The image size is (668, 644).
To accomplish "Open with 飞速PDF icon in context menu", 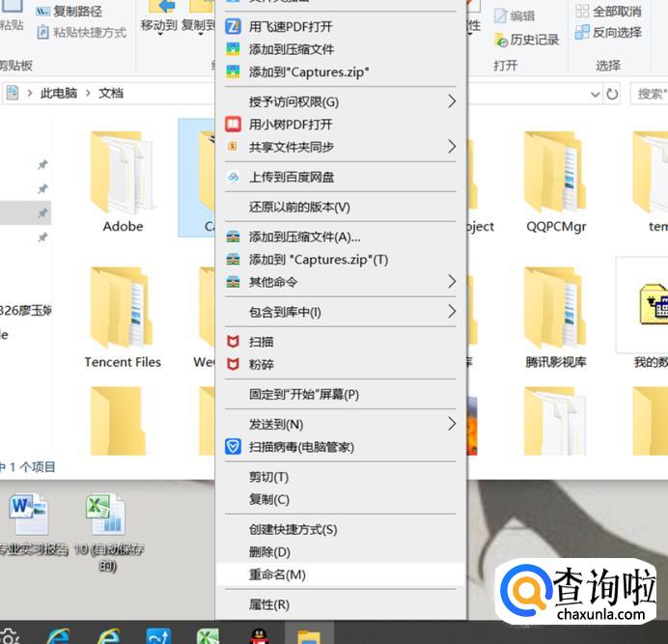I will [233, 26].
